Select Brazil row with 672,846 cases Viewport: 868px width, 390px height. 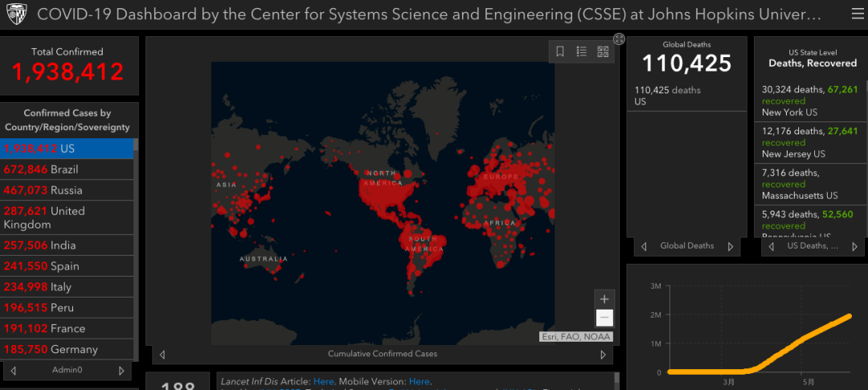[67, 170]
